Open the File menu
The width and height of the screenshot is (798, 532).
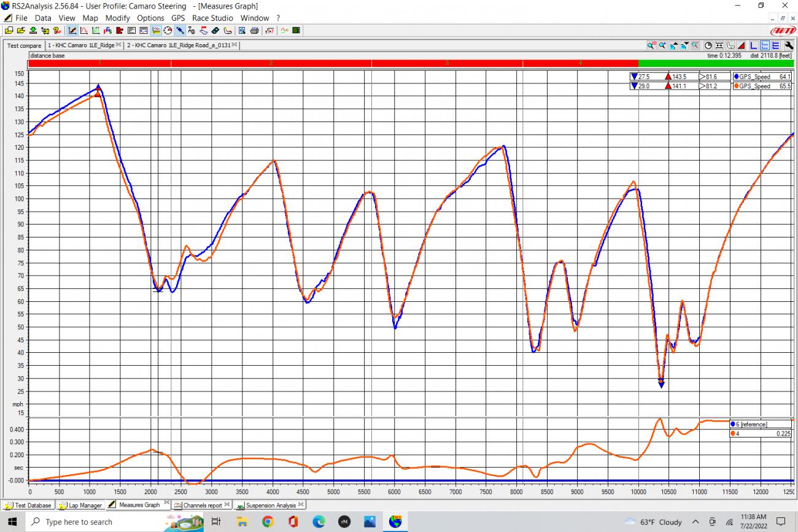(x=21, y=18)
